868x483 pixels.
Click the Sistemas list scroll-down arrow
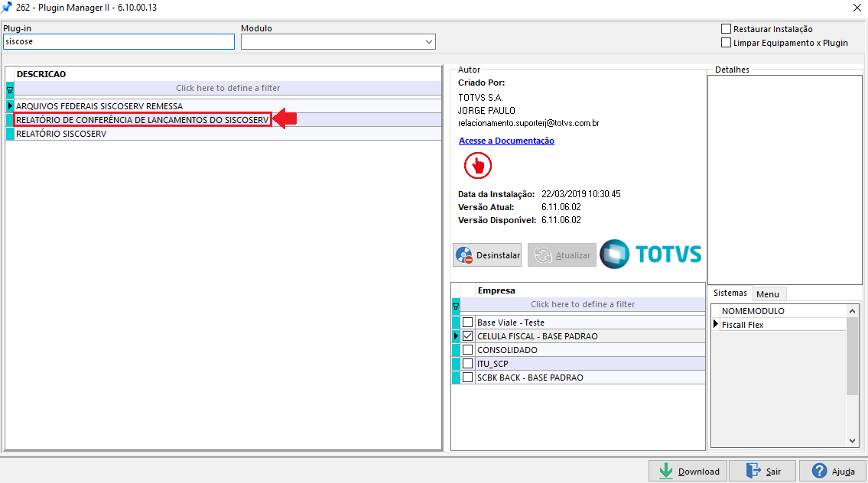click(852, 440)
